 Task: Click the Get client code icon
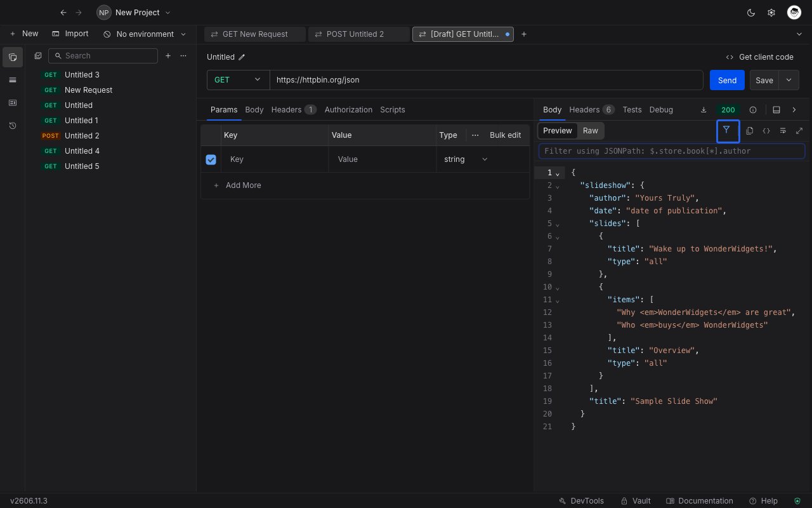click(730, 57)
